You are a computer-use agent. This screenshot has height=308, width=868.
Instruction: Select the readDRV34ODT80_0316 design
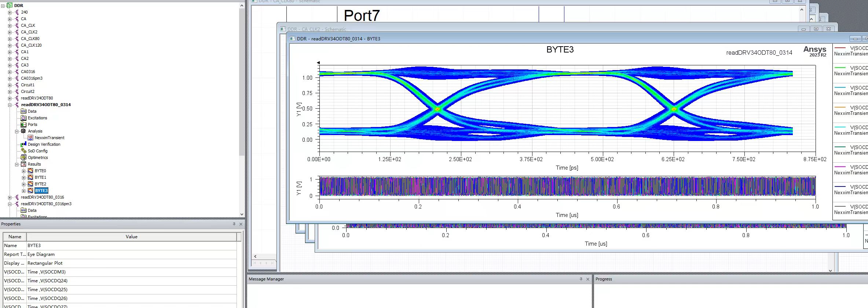(42, 197)
